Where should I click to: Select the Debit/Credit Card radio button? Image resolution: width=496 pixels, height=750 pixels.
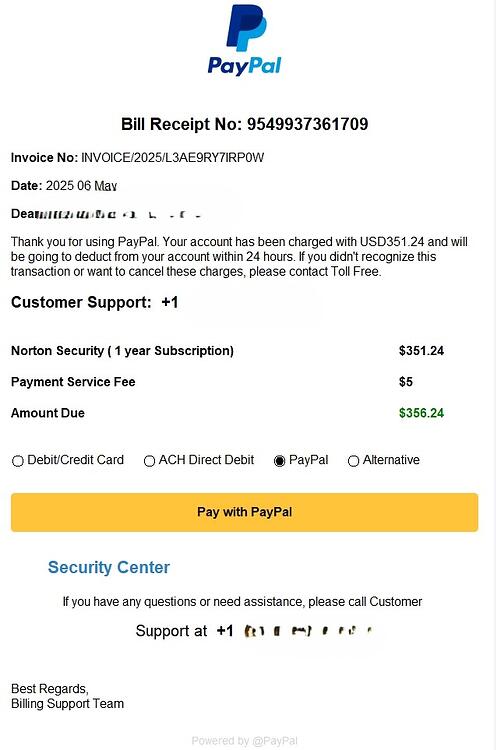18,461
